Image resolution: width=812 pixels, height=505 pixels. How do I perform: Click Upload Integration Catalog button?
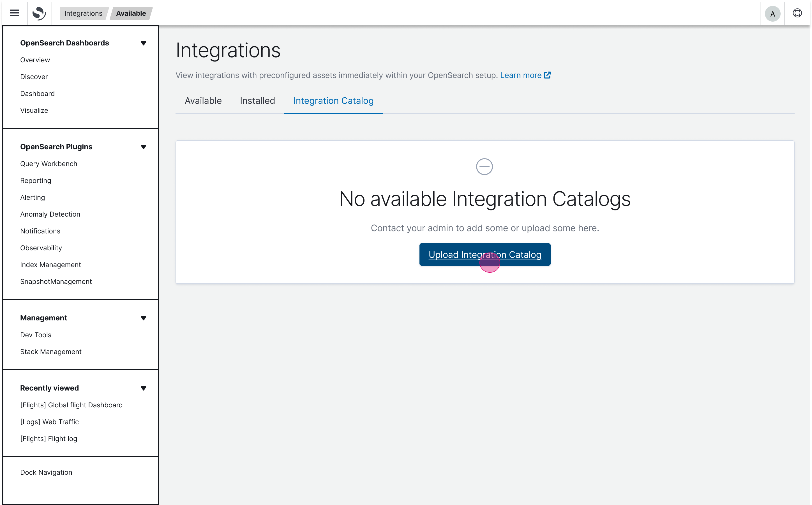click(x=485, y=254)
